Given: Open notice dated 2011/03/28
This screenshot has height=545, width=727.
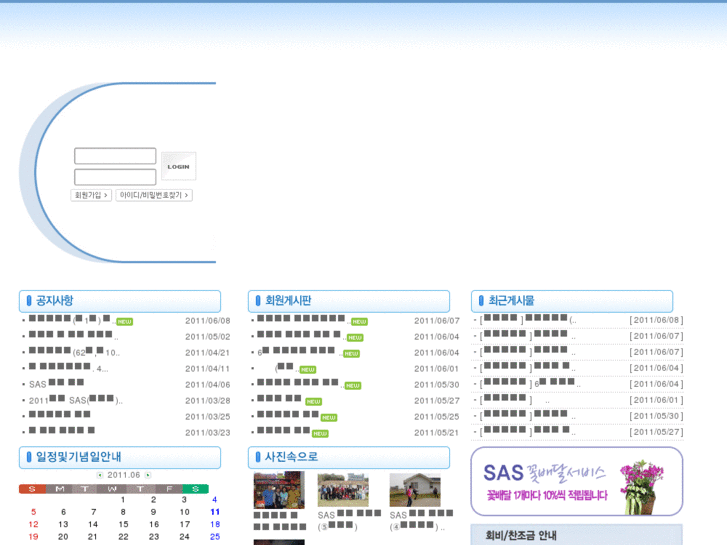Looking at the screenshot, I should pyautogui.click(x=76, y=400).
